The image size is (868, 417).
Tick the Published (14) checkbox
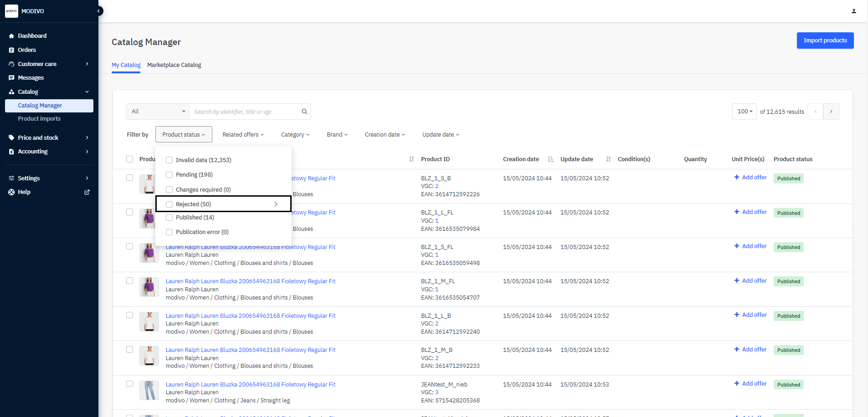tap(169, 218)
